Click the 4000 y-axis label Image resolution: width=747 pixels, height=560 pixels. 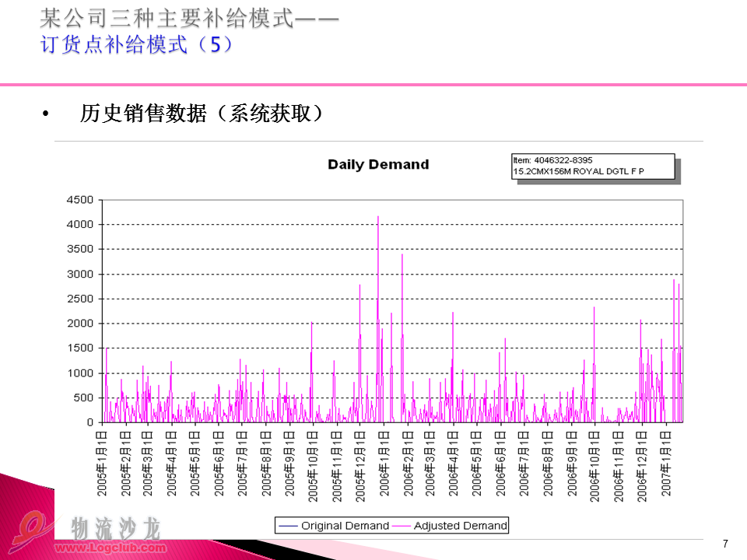[80, 224]
